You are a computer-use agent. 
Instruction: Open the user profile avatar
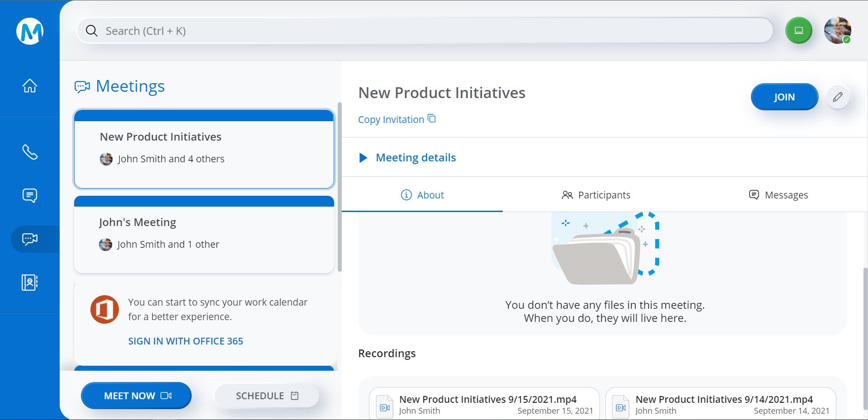(837, 31)
